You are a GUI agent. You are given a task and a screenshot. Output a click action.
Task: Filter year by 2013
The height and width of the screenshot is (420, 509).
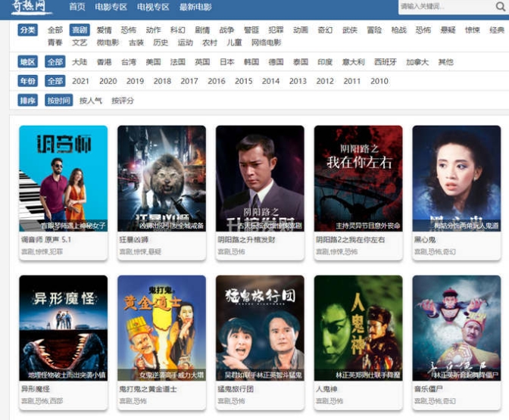[298, 81]
